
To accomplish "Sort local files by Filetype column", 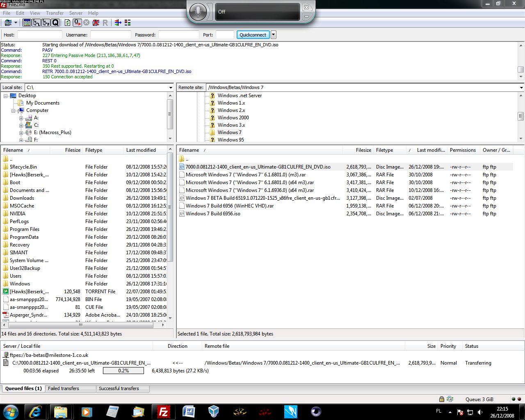I will tap(103, 150).
